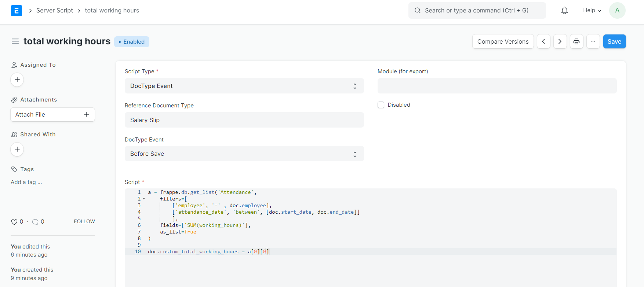The height and width of the screenshot is (287, 644).
Task: Open total working hours breadcrumb
Action: [x=112, y=10]
